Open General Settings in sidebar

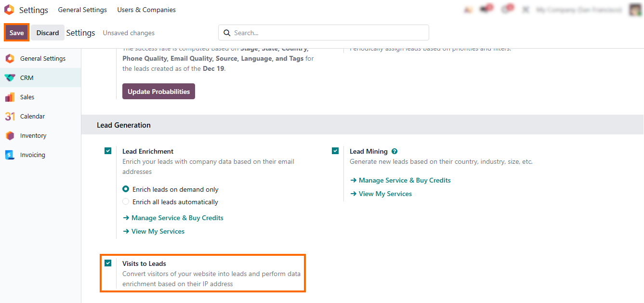point(42,58)
